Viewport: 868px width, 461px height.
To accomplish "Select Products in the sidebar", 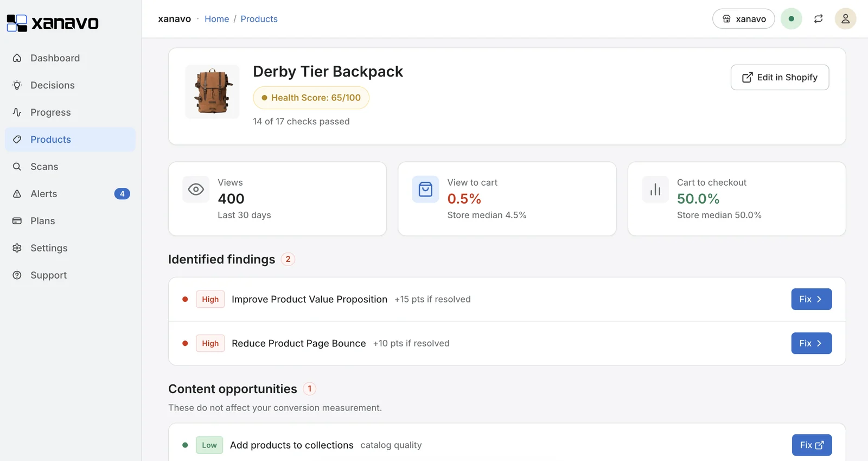I will click(71, 140).
